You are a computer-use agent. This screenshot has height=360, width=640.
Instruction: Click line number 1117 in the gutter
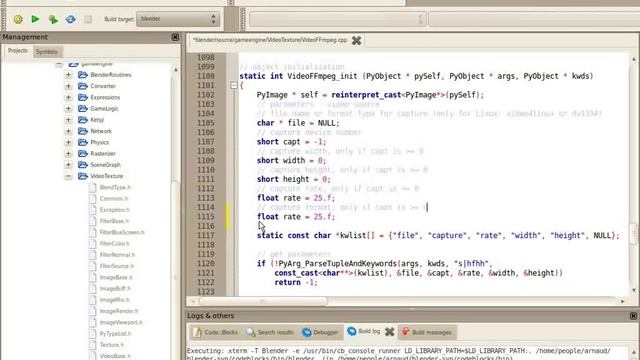206,236
